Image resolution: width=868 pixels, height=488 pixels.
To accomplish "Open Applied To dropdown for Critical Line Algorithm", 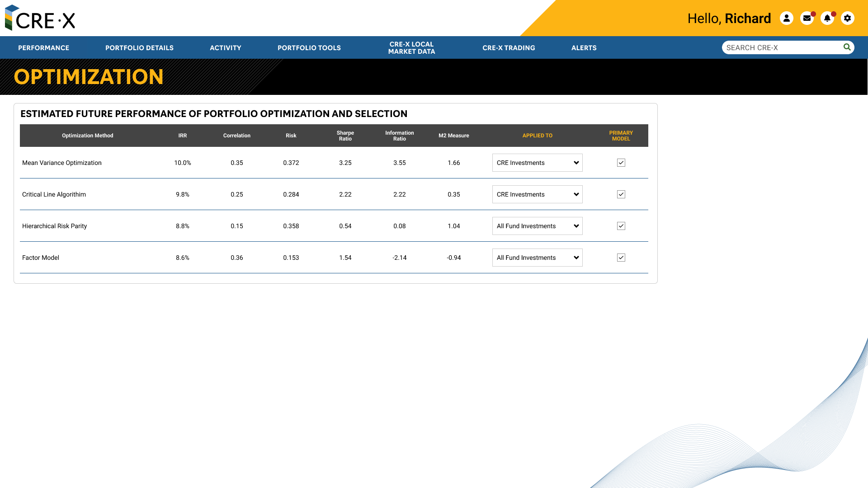I will pos(537,194).
